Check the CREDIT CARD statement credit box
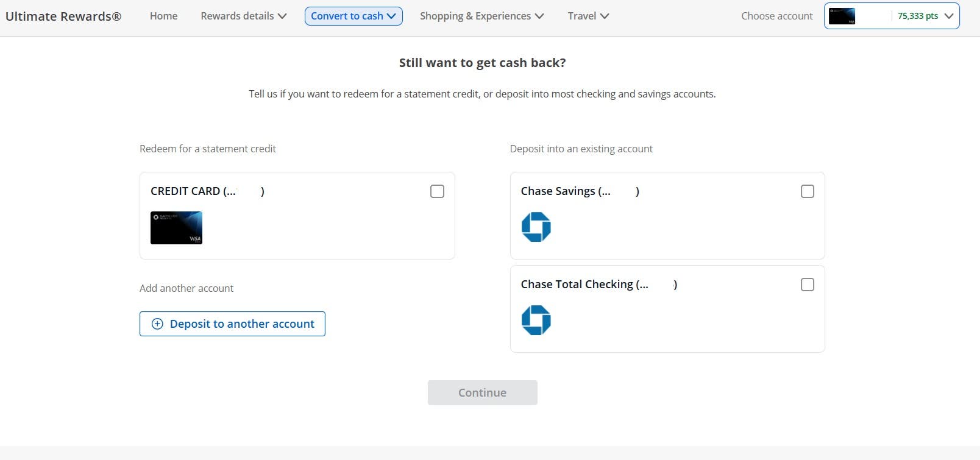980x460 pixels. point(437,191)
